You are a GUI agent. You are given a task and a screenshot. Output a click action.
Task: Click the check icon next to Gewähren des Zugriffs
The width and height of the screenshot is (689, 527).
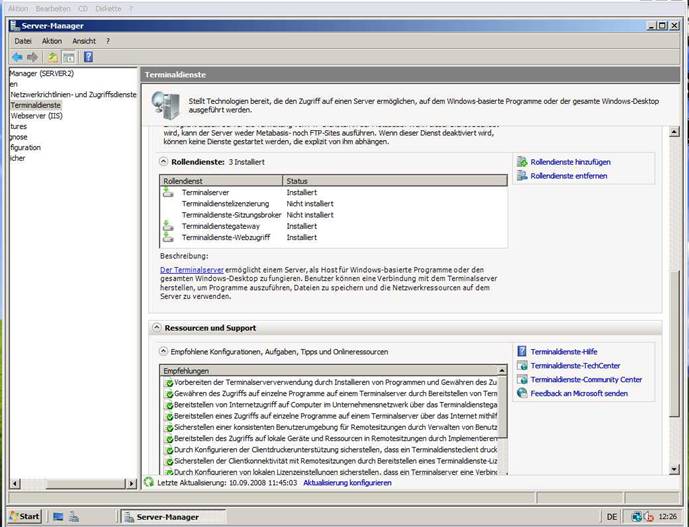(x=169, y=394)
